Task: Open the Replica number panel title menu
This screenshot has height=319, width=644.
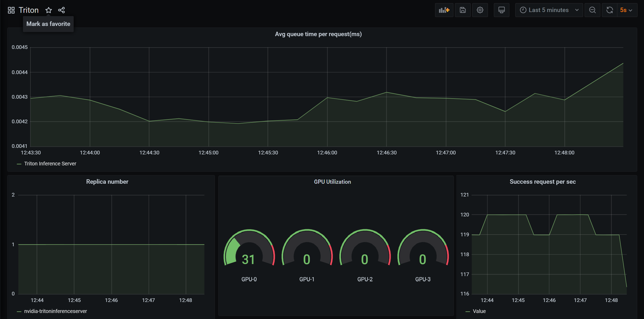Action: point(107,182)
